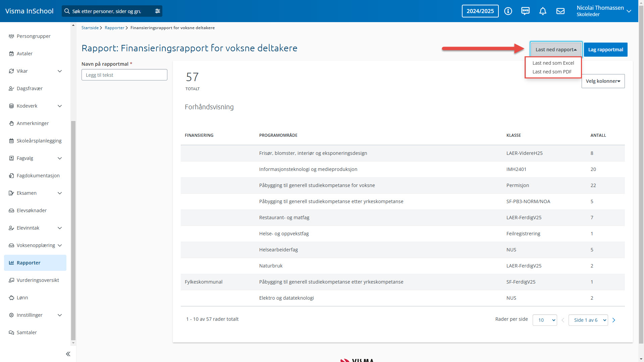
Task: Click the Anmerkninger hand icon
Action: [11, 123]
